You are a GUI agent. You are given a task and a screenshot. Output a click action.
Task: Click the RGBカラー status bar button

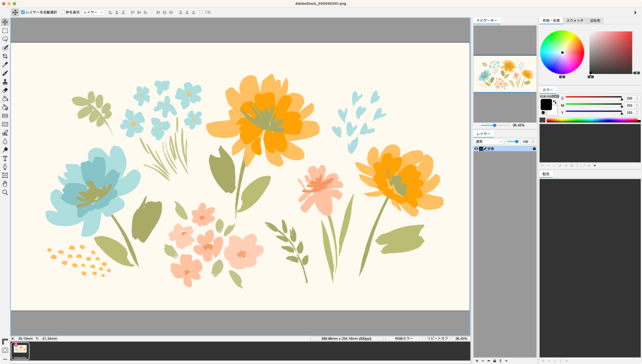click(x=404, y=338)
